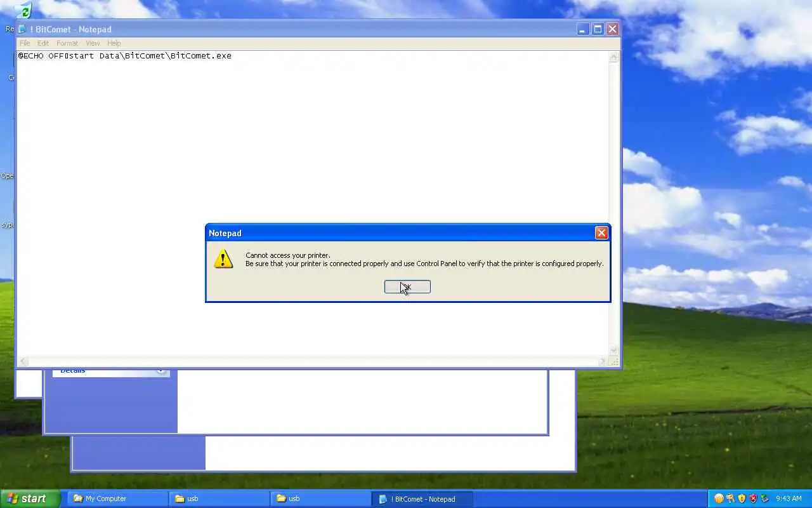Click the 9:43 AM taskbar clock
This screenshot has width=812, height=508.
[789, 499]
